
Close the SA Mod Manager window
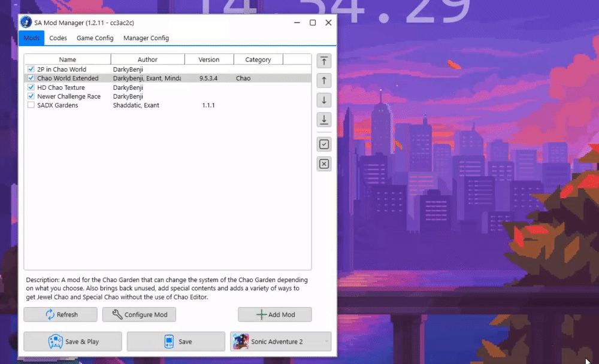click(x=328, y=23)
